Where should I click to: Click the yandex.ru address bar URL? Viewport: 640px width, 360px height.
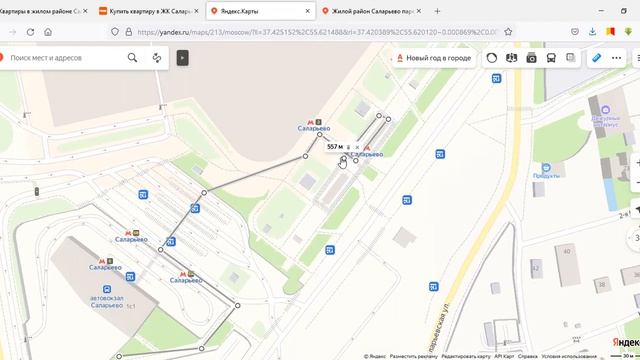[317, 32]
